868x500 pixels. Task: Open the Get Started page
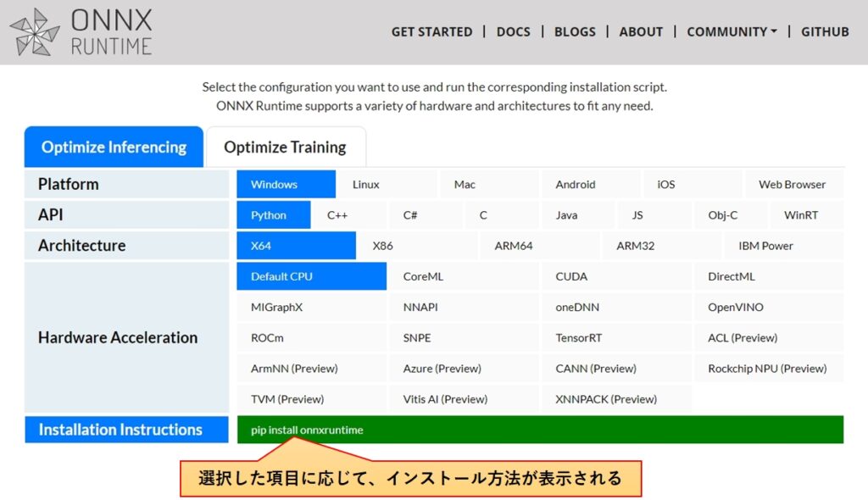pos(431,31)
